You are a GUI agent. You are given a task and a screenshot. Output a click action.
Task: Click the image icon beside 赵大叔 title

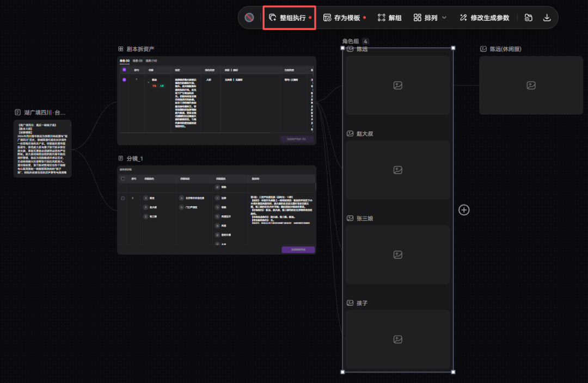(x=350, y=133)
